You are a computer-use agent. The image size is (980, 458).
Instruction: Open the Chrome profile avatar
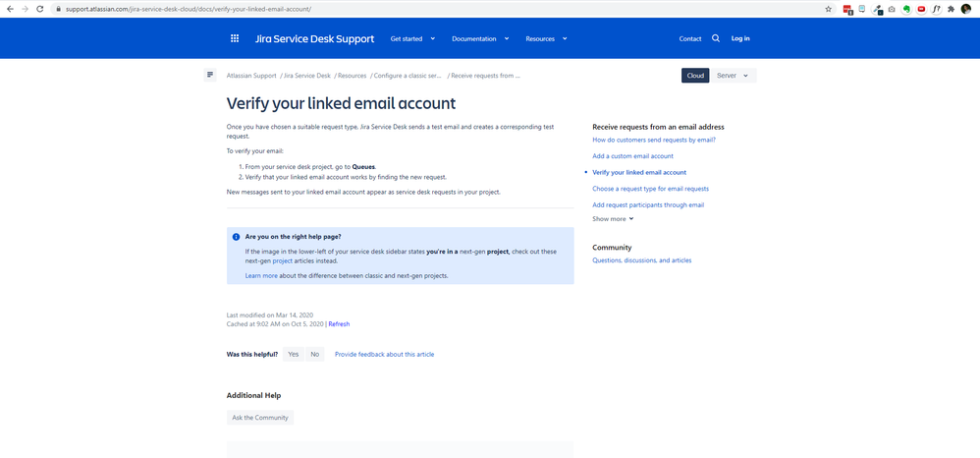click(x=965, y=9)
